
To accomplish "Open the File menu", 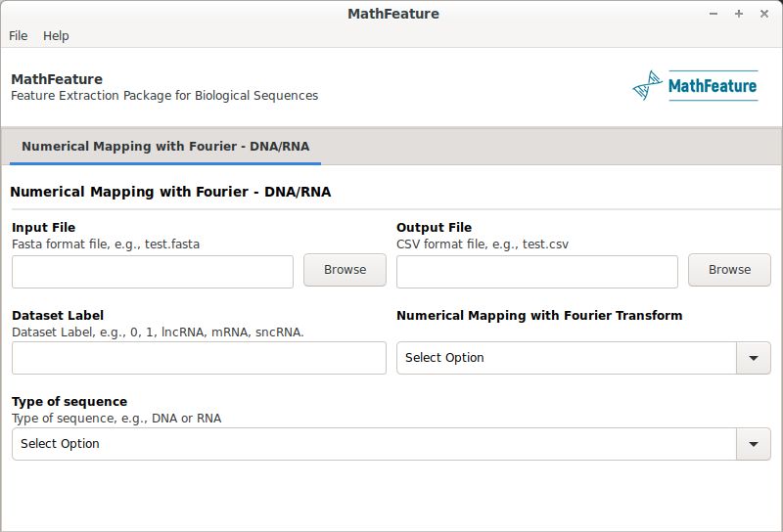I will [18, 36].
